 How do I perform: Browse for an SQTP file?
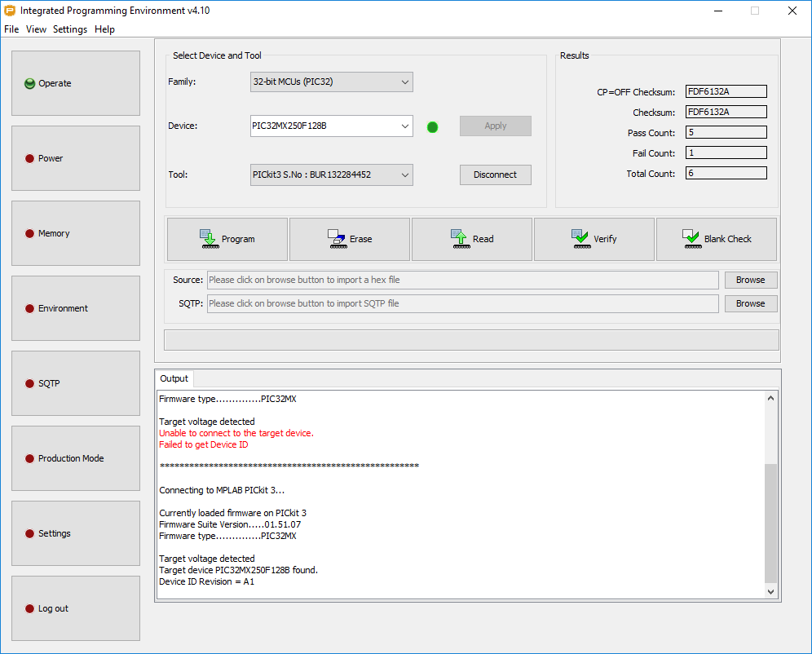point(750,304)
